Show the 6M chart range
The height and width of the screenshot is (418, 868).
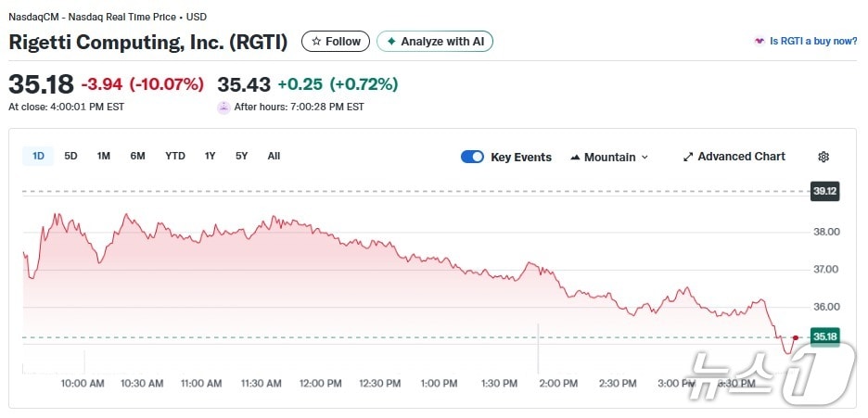[137, 156]
